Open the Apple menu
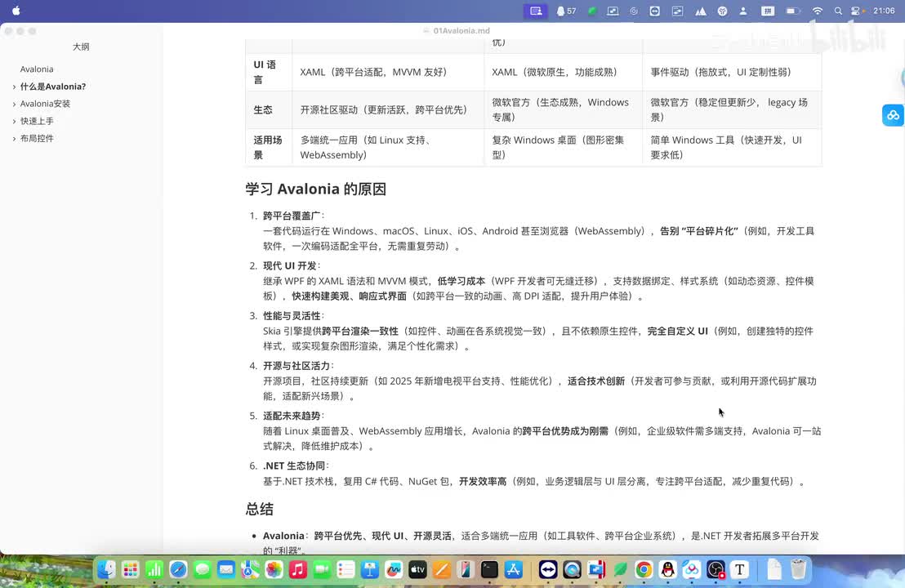The width and height of the screenshot is (905, 588). (16, 11)
